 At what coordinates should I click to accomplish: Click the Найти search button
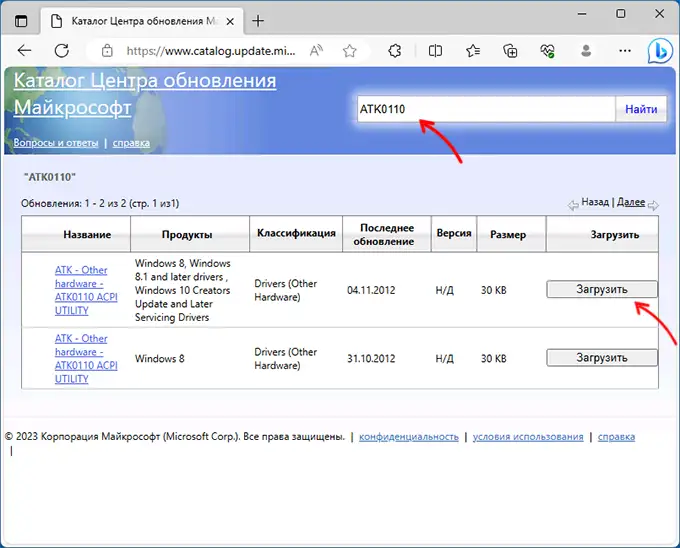[x=641, y=109]
